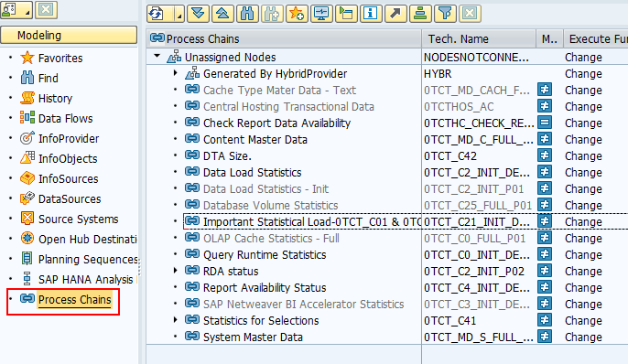
Task: Click the blue status icon for Content Master Data
Action: 545,139
